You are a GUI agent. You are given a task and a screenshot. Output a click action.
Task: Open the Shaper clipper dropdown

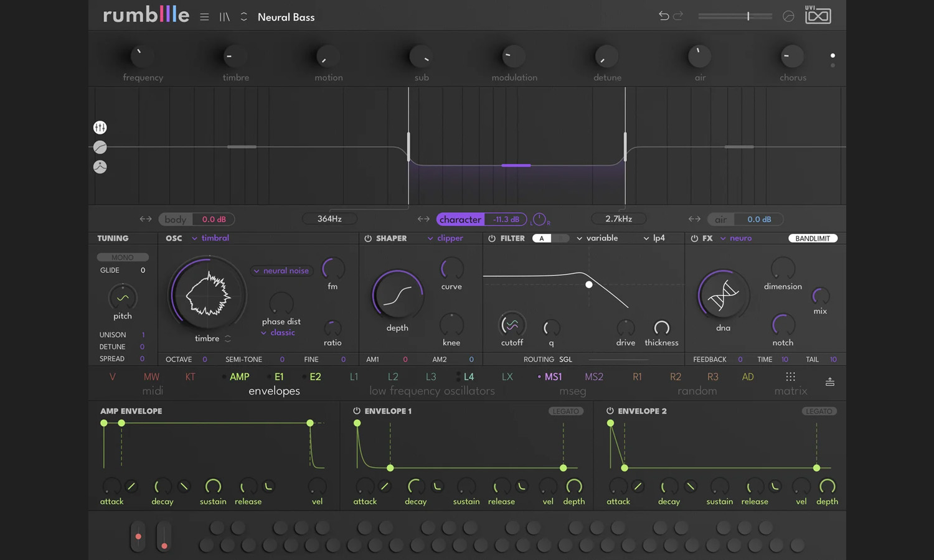point(445,238)
